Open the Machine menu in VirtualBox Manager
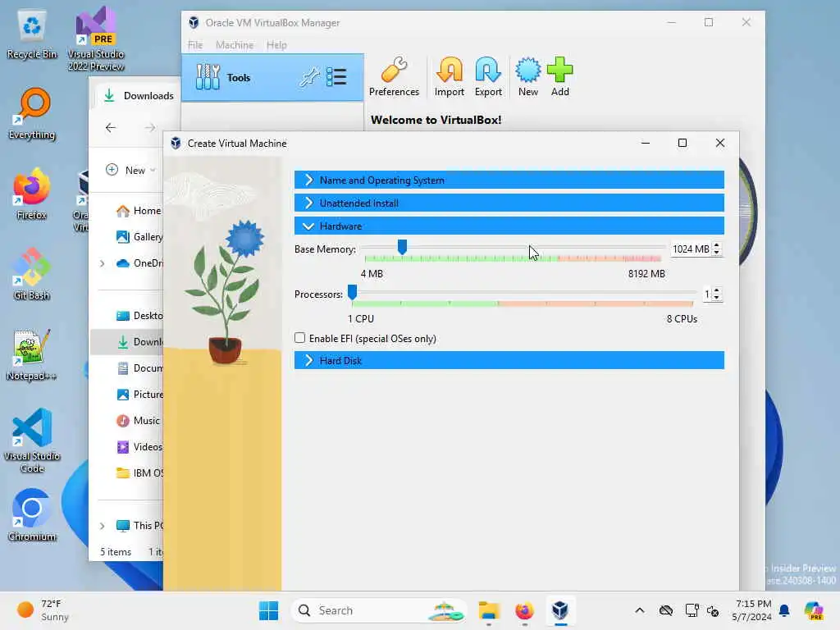The image size is (840, 630). coord(235,45)
